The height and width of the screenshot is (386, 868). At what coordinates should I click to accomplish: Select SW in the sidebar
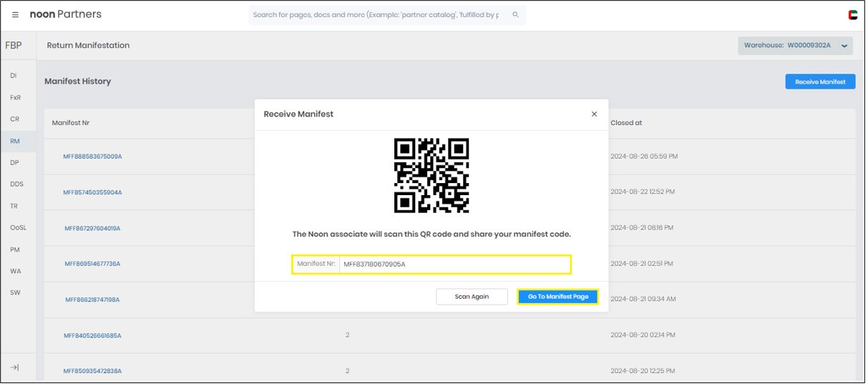15,292
